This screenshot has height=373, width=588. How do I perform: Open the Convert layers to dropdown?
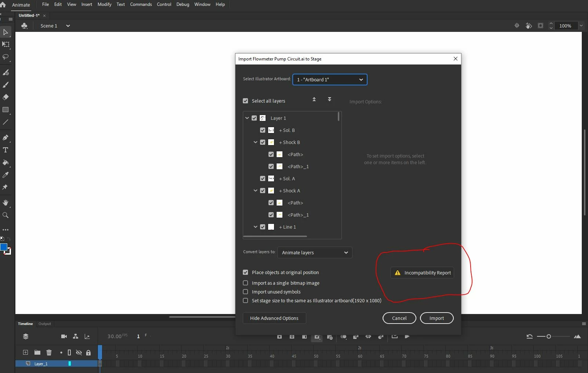[315, 252]
